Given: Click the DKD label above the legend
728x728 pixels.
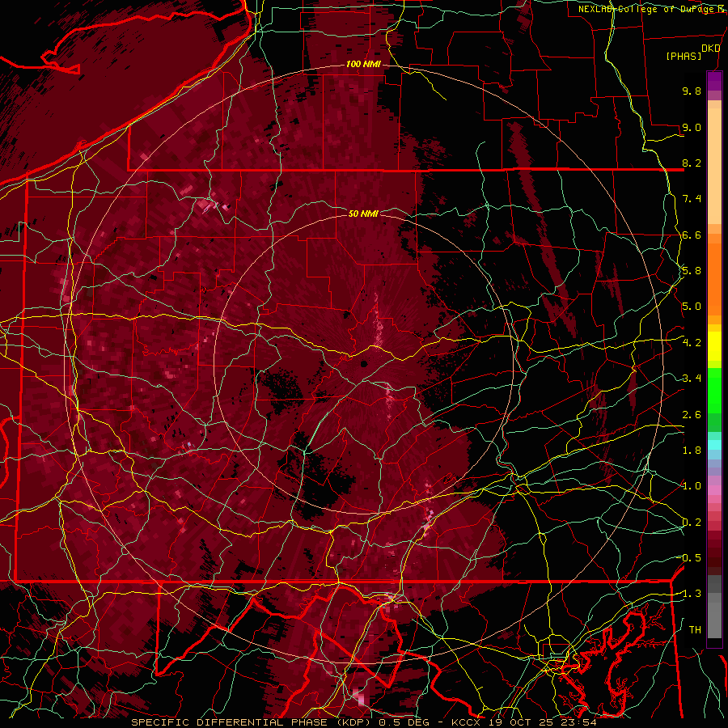Looking at the screenshot, I should click(711, 49).
